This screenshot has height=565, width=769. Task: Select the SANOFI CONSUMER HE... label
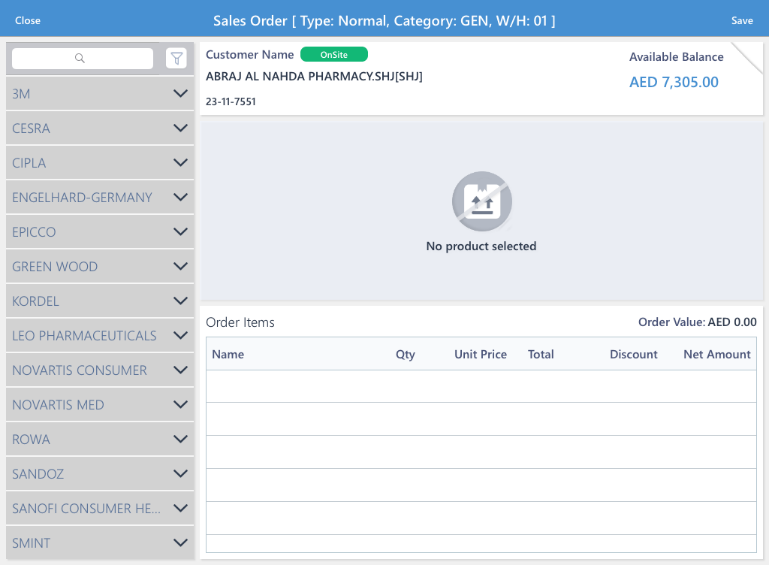coord(86,509)
